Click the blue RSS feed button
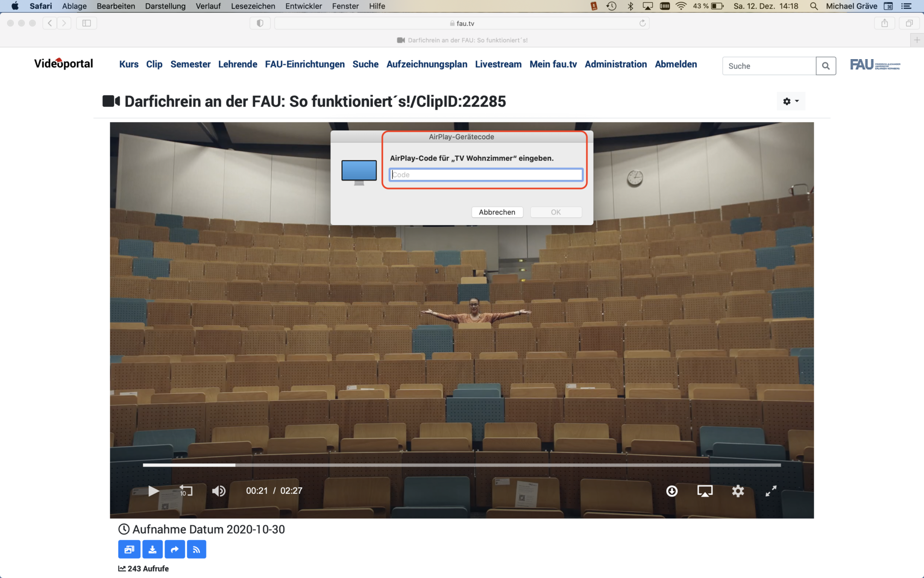The image size is (924, 578). [197, 549]
